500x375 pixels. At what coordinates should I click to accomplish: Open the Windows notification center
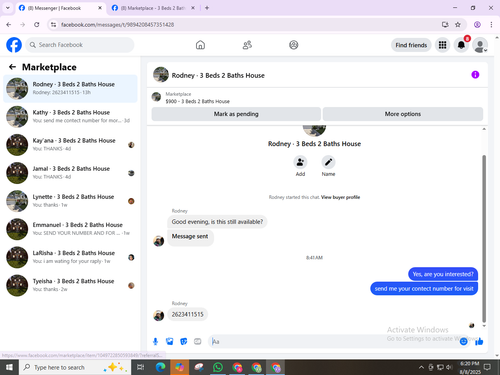[487, 367]
